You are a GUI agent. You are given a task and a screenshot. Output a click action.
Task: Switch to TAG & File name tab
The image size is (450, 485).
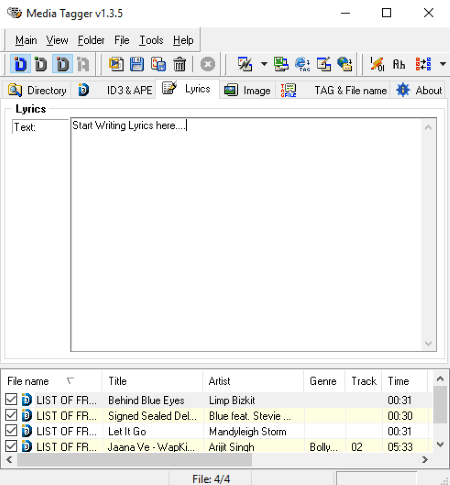click(x=333, y=90)
